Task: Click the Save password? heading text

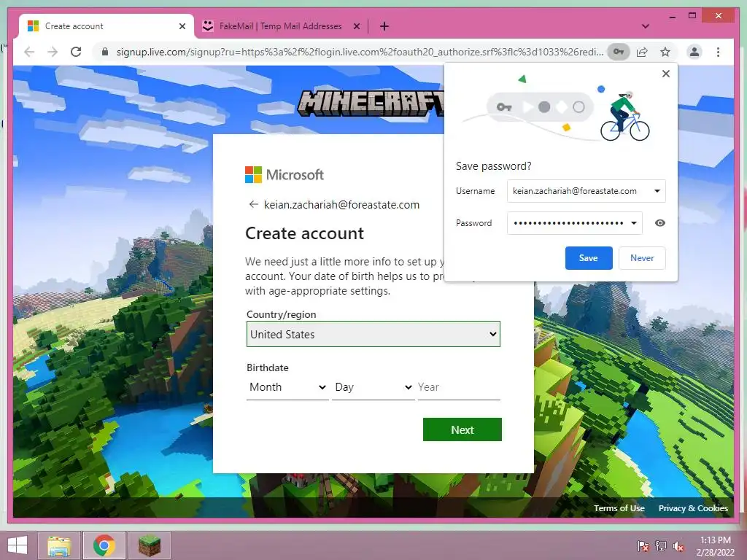Action: click(493, 166)
